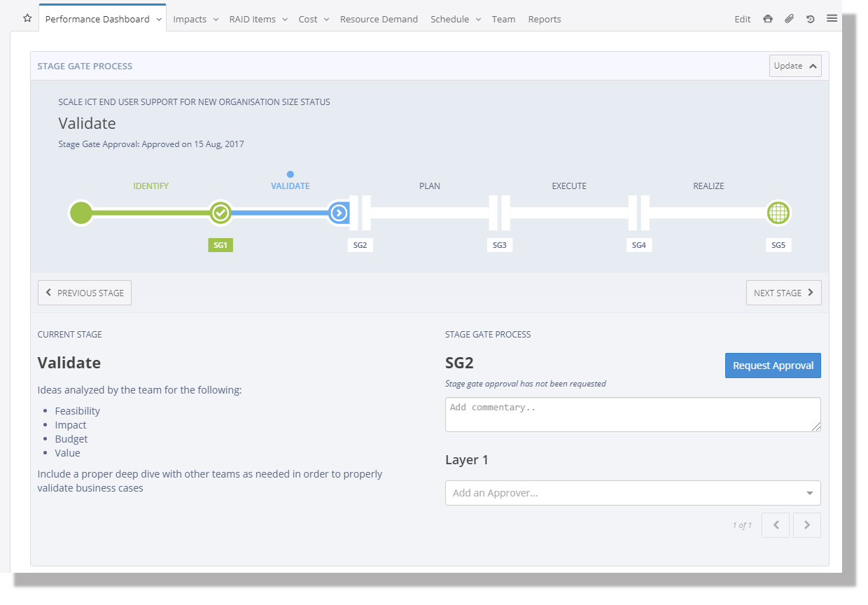The height and width of the screenshot is (605, 868).
Task: Open the Reports tab
Action: [544, 19]
